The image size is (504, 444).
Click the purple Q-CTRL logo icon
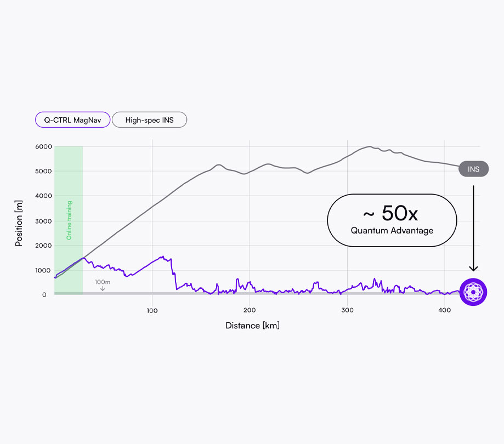coord(473,292)
